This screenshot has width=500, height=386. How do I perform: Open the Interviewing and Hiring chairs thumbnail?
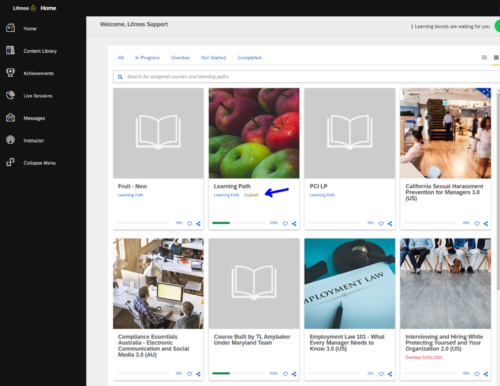pos(445,283)
